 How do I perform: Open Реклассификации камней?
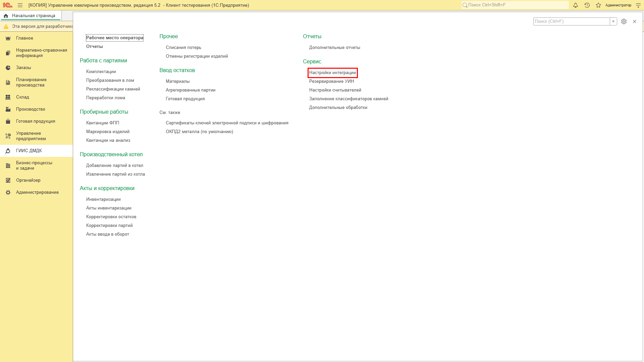(113, 89)
